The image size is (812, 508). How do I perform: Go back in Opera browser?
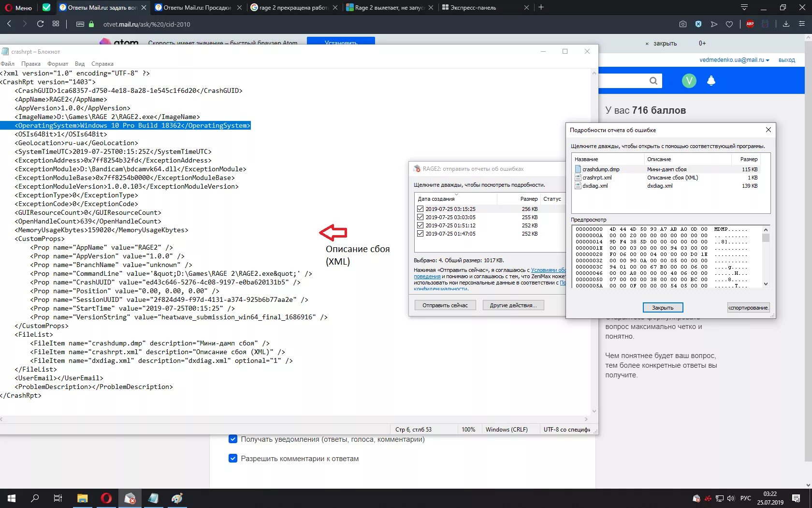(9, 24)
